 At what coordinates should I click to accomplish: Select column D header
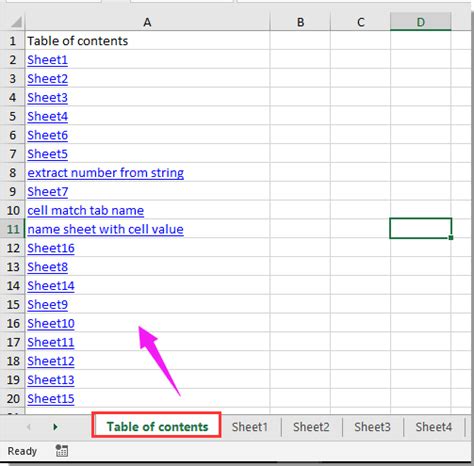click(421, 22)
